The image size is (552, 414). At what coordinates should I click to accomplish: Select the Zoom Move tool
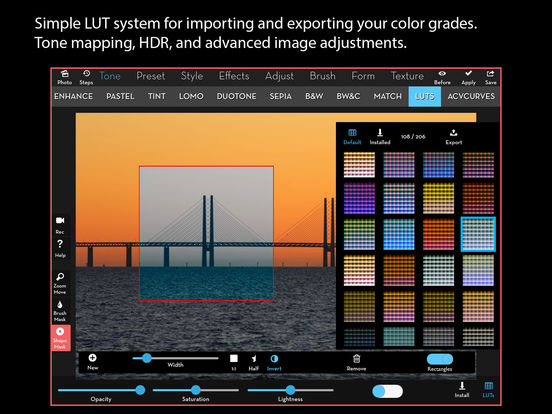60,283
